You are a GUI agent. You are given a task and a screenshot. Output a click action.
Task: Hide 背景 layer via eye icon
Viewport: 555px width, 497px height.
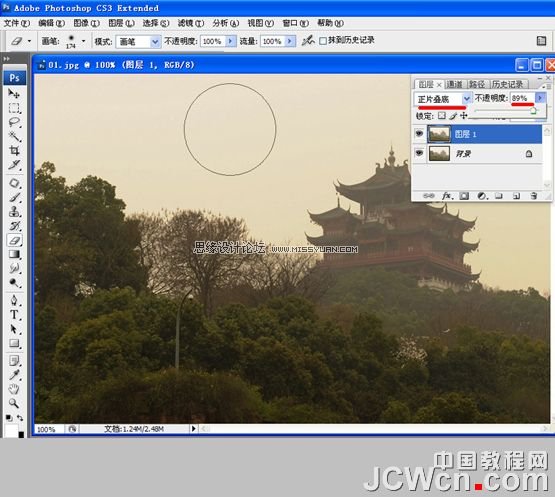click(419, 153)
